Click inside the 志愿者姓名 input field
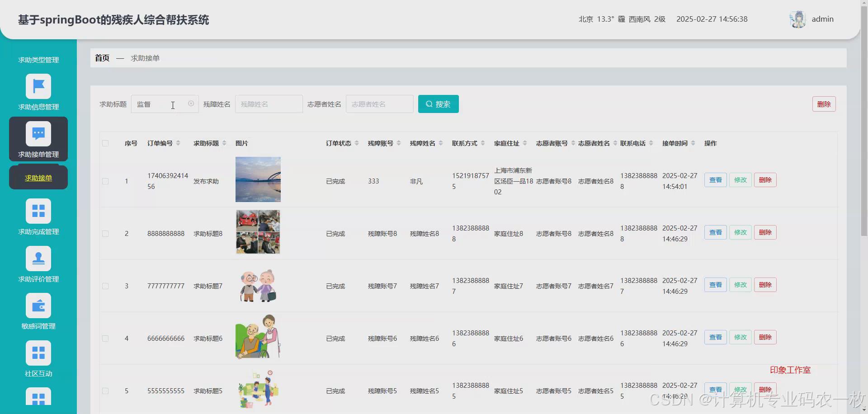 click(379, 103)
